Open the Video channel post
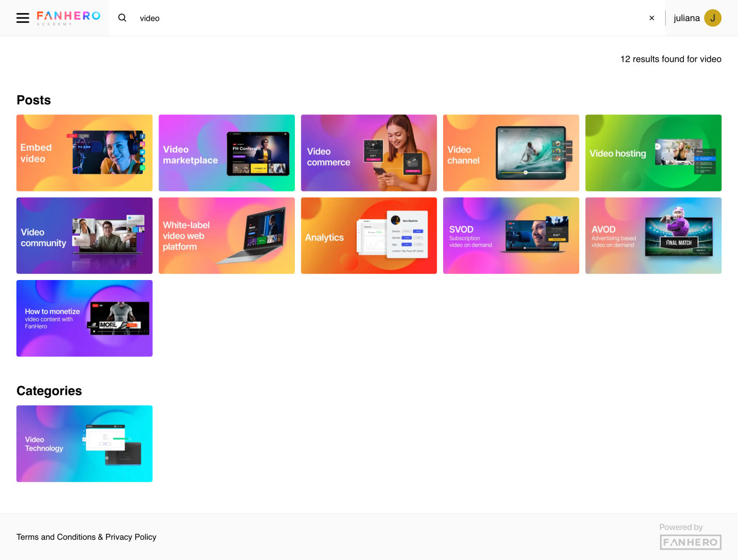 511,153
